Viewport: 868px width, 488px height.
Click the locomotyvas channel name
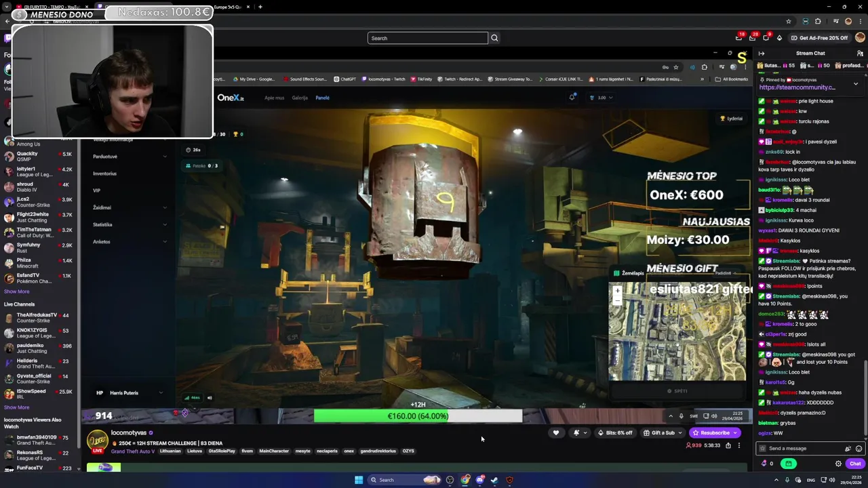pyautogui.click(x=129, y=432)
